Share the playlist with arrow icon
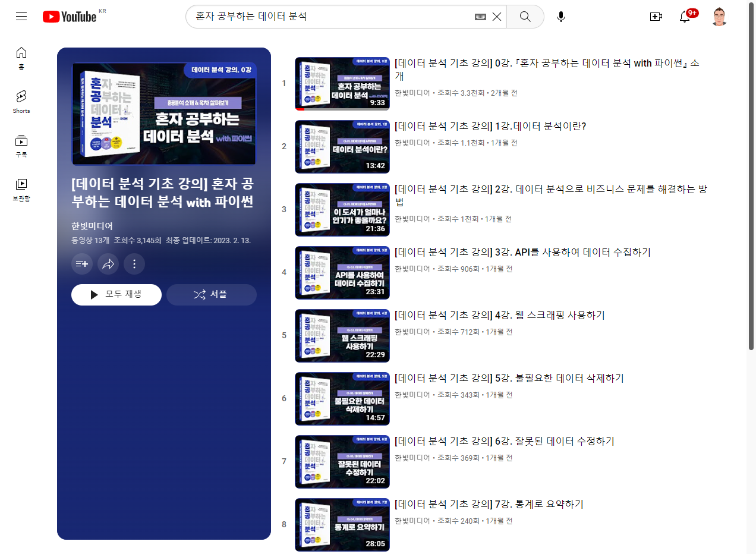 (108, 264)
